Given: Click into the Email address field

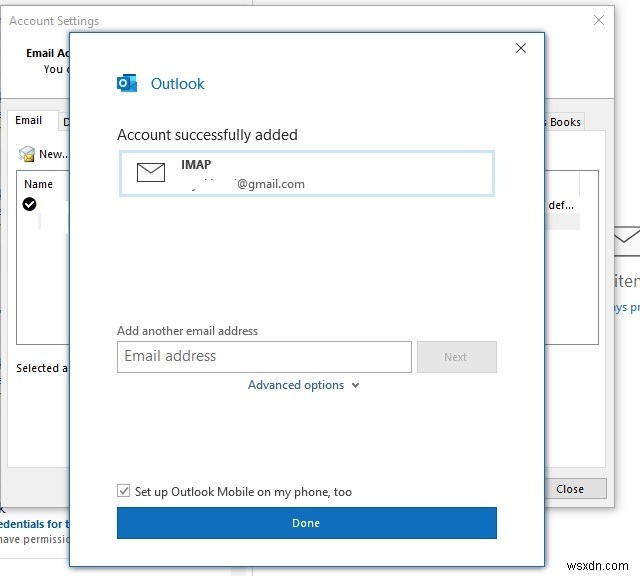Looking at the screenshot, I should [x=264, y=357].
